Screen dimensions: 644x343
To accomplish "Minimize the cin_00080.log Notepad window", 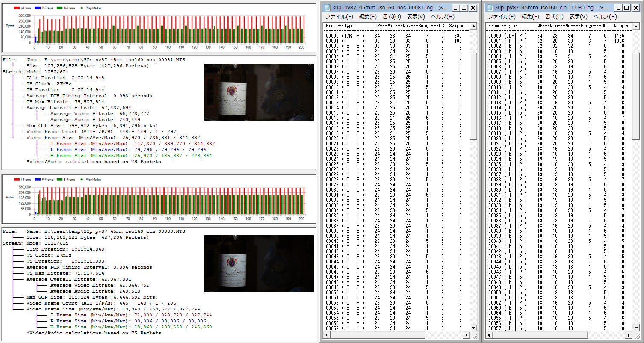I will (x=618, y=8).
